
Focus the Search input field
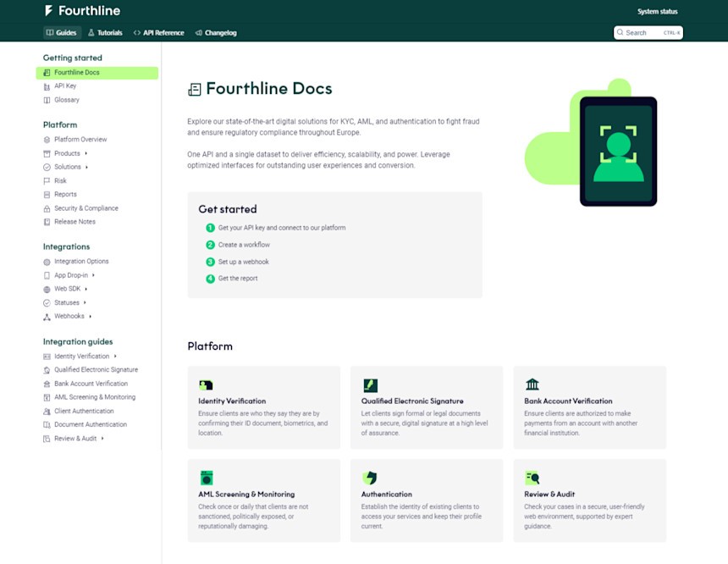click(648, 32)
